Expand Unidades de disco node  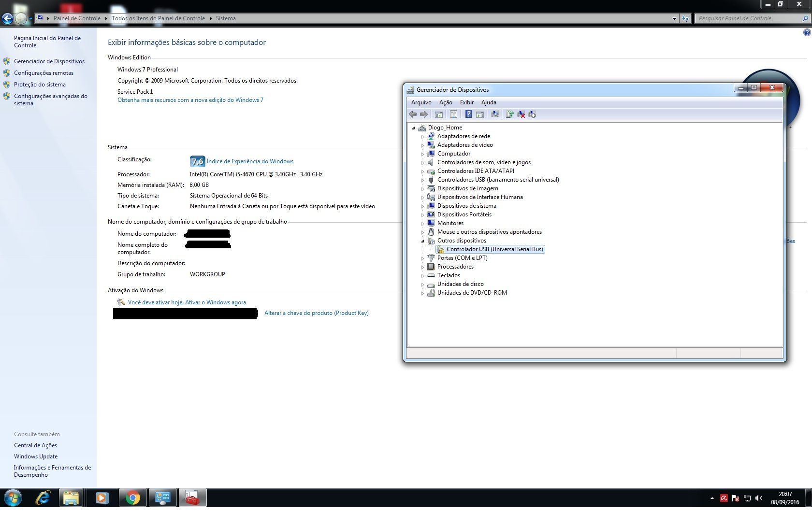[422, 285]
